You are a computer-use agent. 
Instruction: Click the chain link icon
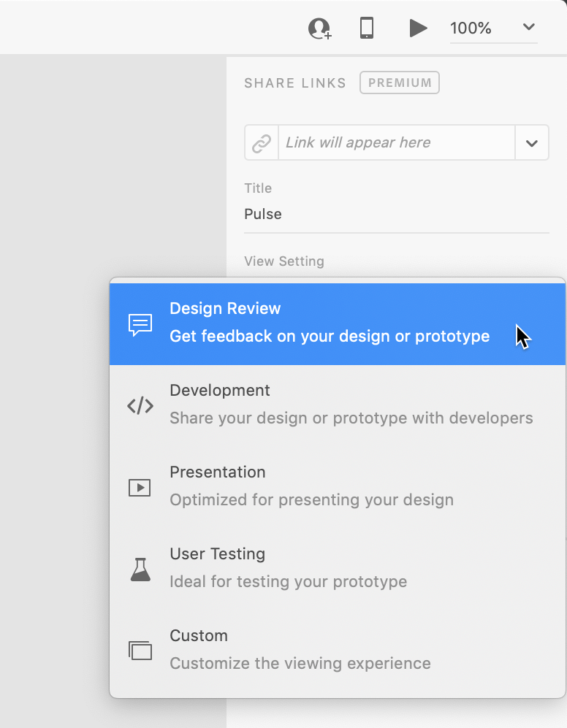point(262,143)
